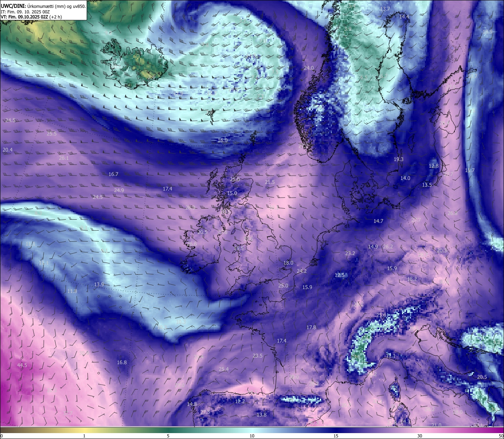Screen dimensions: 504x439
Task: Click the 20.3 value label
Action: (x=442, y=250)
